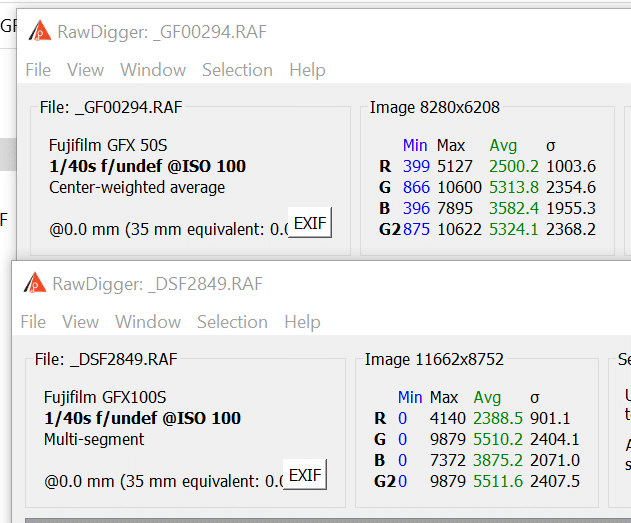631x523 pixels.
Task: Click G2 sigma value 2407.5
Action: pyautogui.click(x=555, y=481)
